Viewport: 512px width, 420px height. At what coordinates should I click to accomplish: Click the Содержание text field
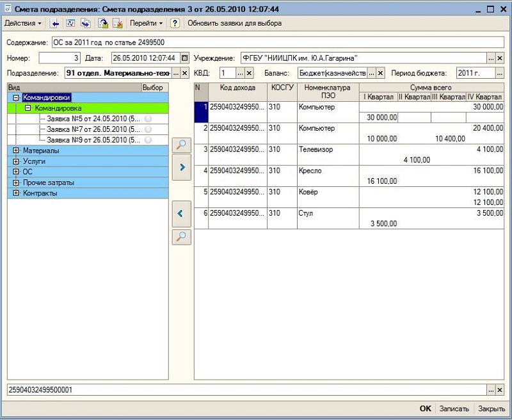click(275, 43)
